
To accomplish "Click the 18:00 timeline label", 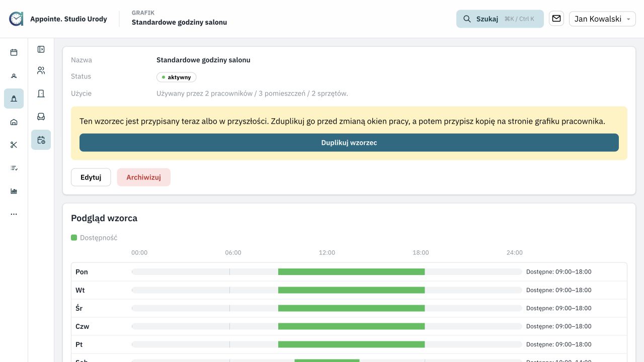I will [421, 252].
